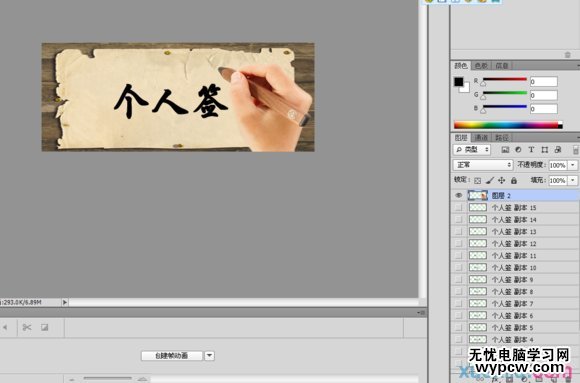Viewport: 580px width, 383px height.
Task: Enable lock image pixels brush icon
Action: (x=489, y=181)
